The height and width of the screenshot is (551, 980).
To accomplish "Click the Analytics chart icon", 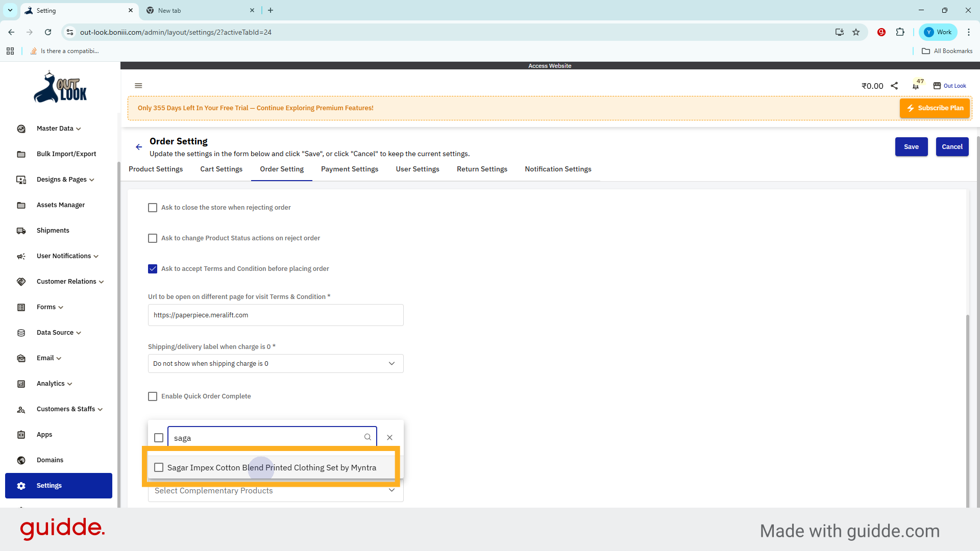I will [x=21, y=384].
